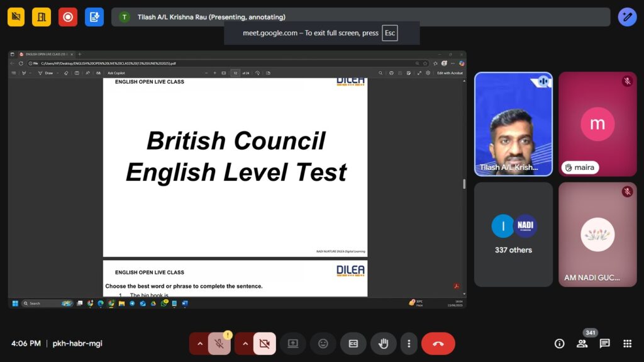The image size is (644, 362).
Task: Open WhatsApp from the shared taskbar
Action: click(164, 303)
